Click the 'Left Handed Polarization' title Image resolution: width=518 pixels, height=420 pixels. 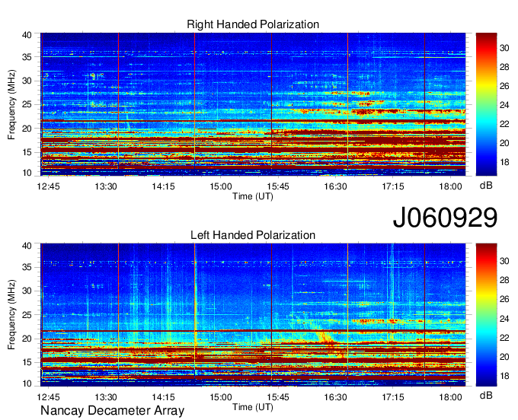click(x=253, y=235)
